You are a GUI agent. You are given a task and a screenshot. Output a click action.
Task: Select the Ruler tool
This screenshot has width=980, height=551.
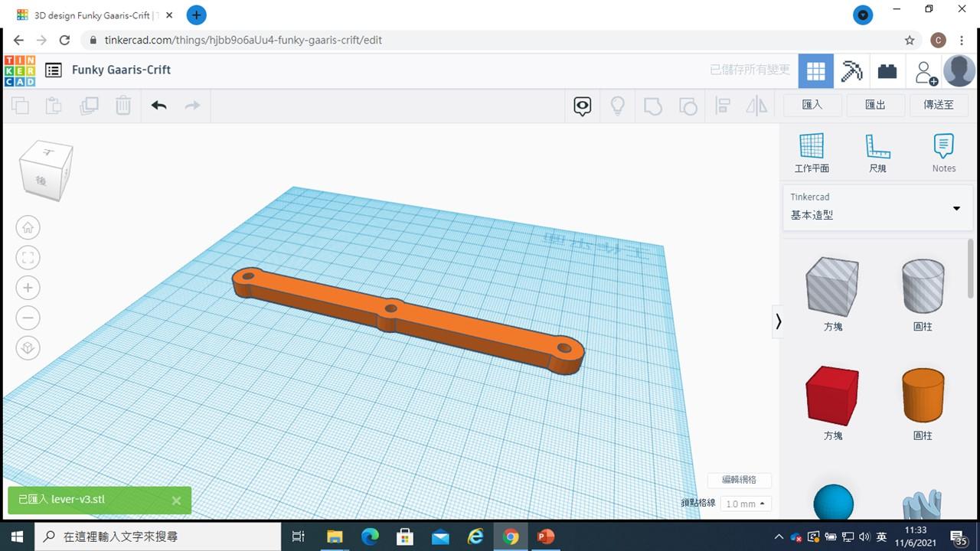pos(877,153)
